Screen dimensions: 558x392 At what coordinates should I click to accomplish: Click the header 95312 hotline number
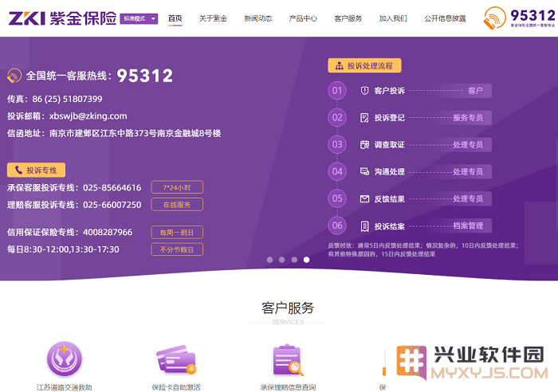(x=532, y=15)
